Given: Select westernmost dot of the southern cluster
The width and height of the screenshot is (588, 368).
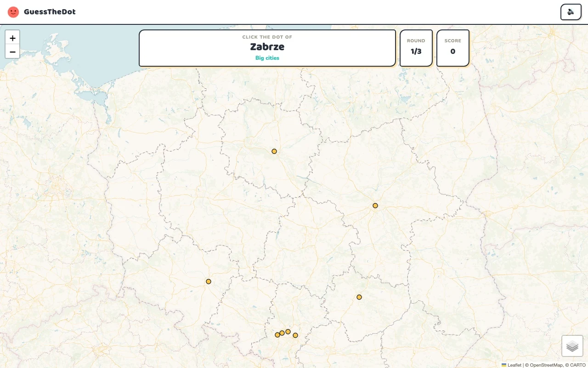Looking at the screenshot, I should (277, 335).
